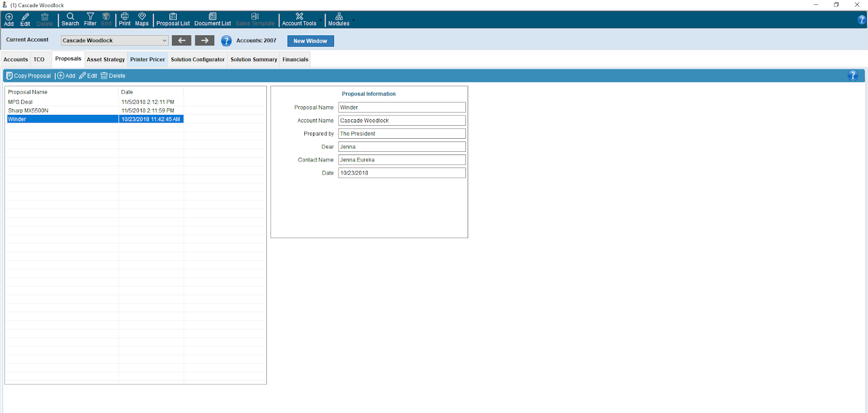Open Maps from the toolbar

point(142,20)
